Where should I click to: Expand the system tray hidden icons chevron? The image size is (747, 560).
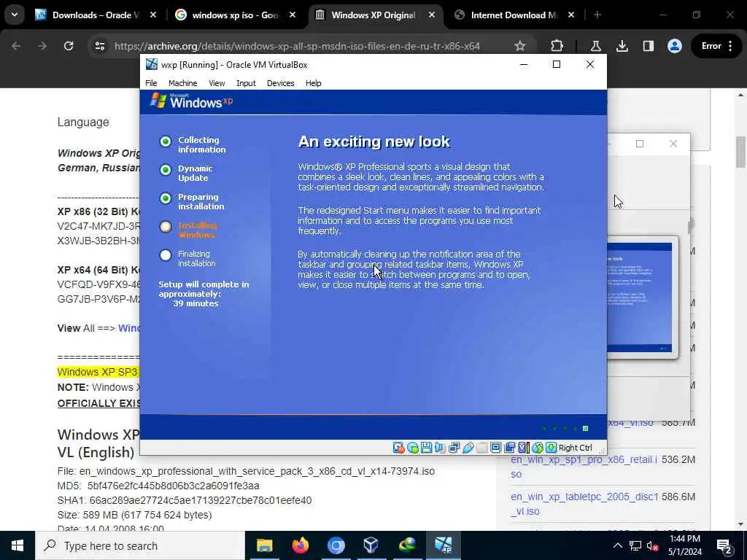(x=617, y=545)
